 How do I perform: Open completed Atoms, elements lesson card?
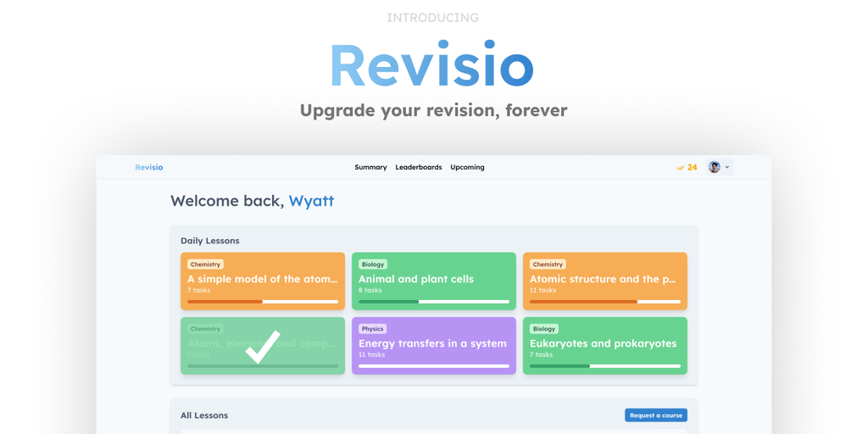click(263, 346)
